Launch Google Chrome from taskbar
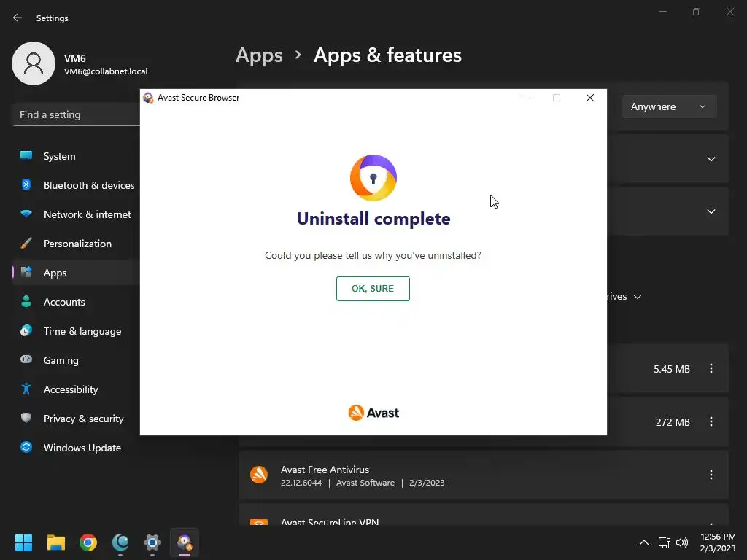 click(88, 542)
